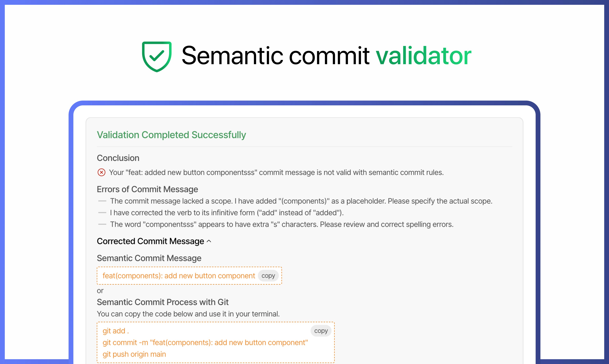Click the infinitive form verb error line
Viewport: 609px width, 364px height.
click(x=227, y=213)
